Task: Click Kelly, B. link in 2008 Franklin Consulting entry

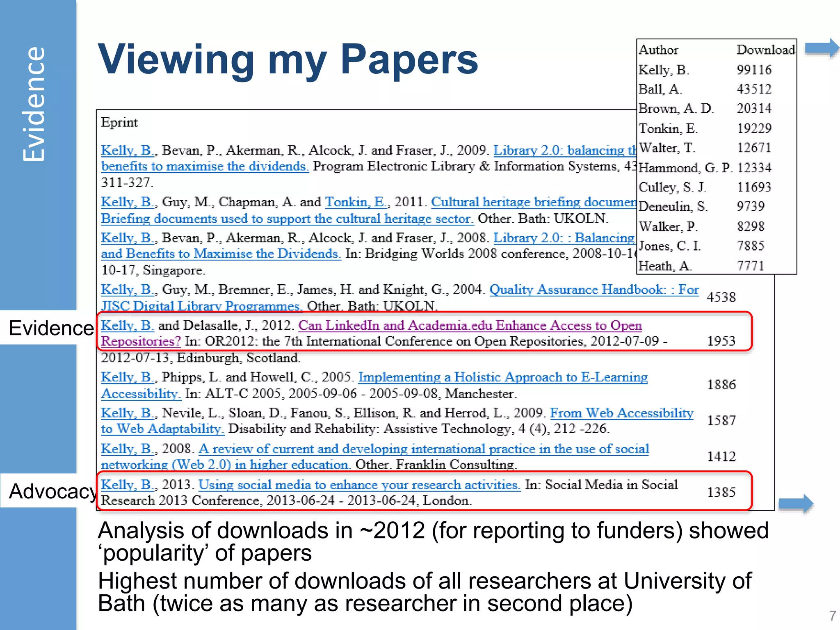Action: 128,449
